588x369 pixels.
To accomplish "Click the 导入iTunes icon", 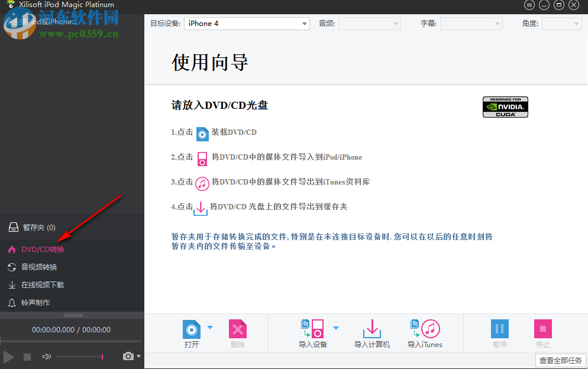I will [x=425, y=330].
